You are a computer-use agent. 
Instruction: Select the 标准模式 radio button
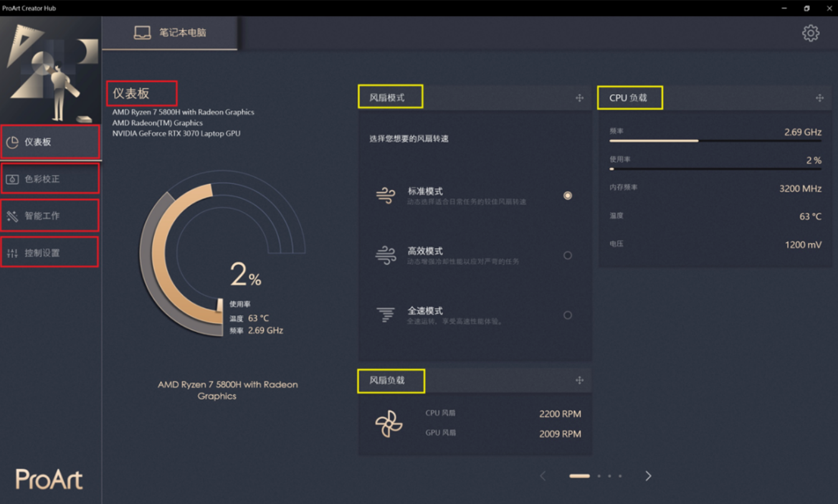[568, 196]
